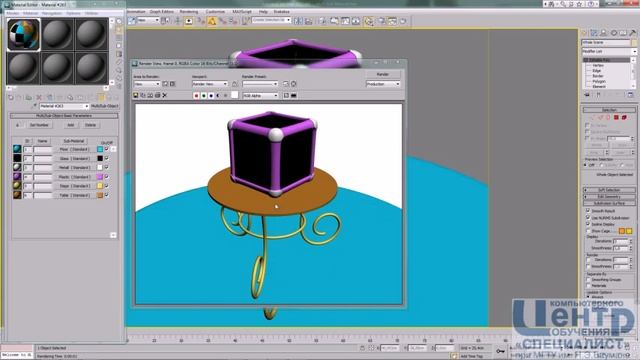The height and width of the screenshot is (360, 640).
Task: Open the Rendering menu
Action: (x=189, y=12)
